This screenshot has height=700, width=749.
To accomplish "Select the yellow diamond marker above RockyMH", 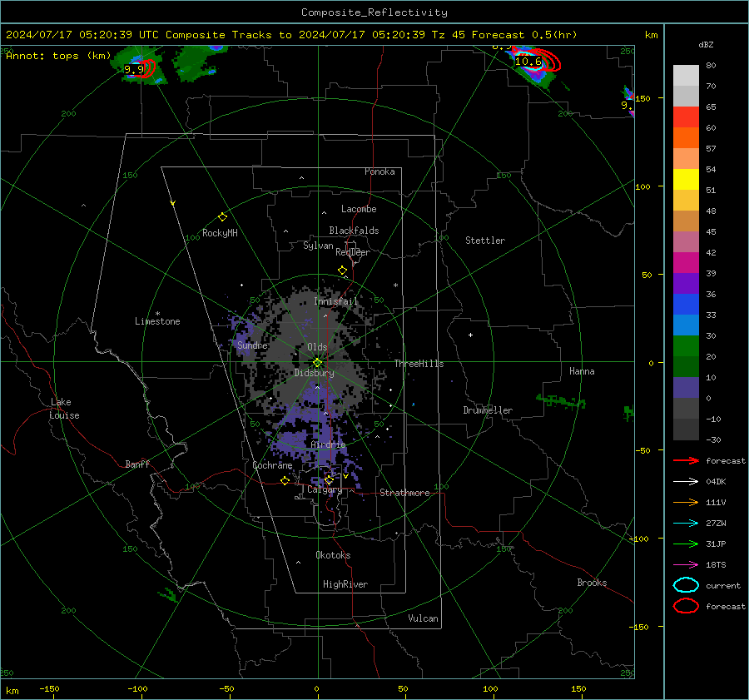I will pyautogui.click(x=222, y=217).
